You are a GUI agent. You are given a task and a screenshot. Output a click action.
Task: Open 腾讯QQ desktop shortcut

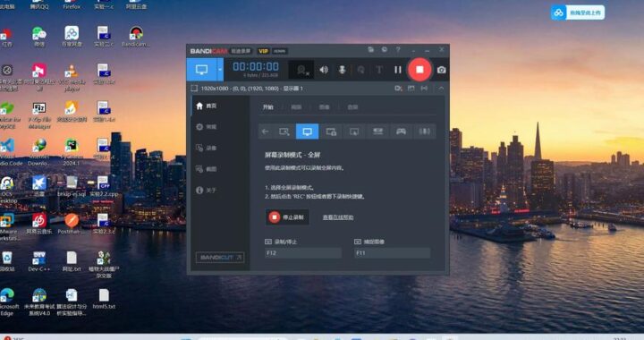click(39, 5)
